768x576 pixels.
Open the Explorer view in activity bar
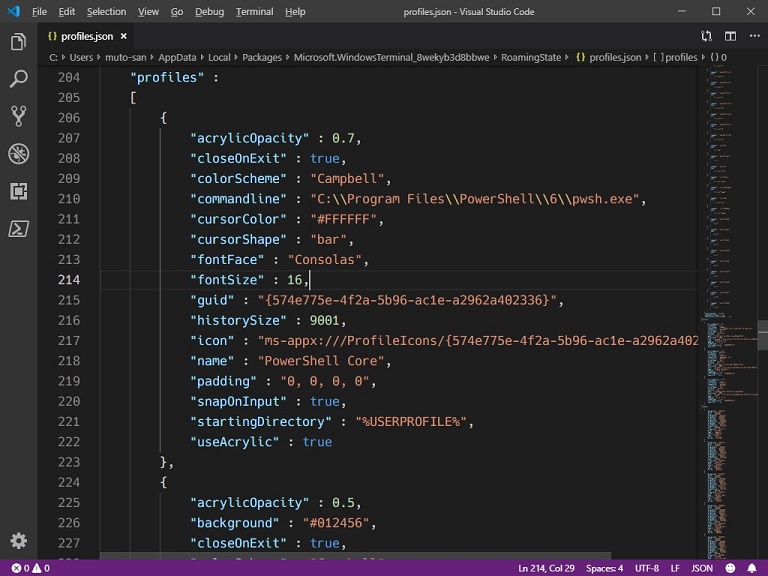point(19,42)
